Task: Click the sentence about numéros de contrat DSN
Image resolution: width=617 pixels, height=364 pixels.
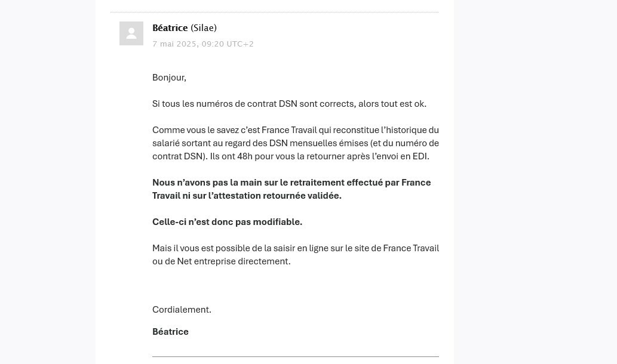Action: pyautogui.click(x=289, y=104)
